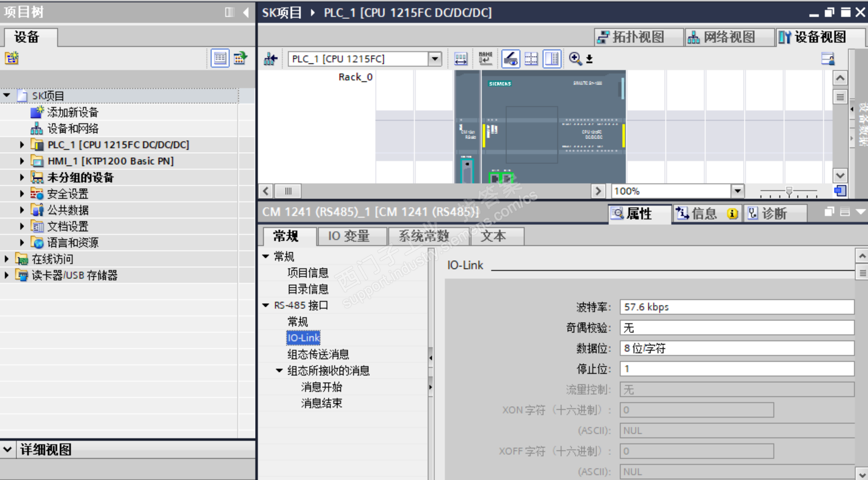Click the float window icon in inspector header
Image resolution: width=868 pixels, height=480 pixels.
click(829, 212)
